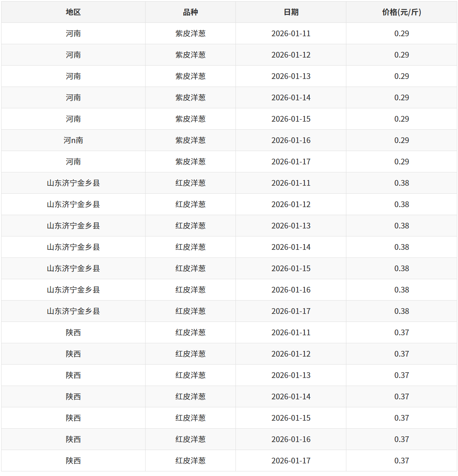Select date 2026-01-17 in 山东济宁金乡县 row
This screenshot has height=476, width=458.
(x=291, y=311)
